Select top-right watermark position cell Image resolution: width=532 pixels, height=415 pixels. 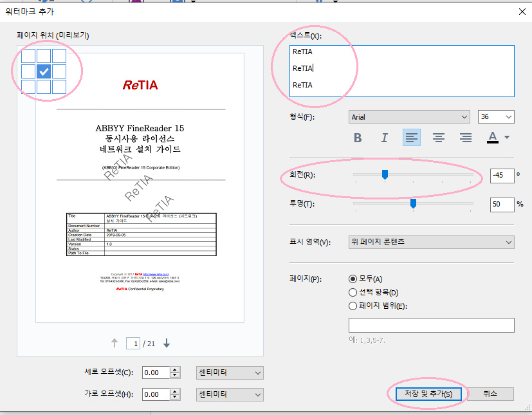point(59,56)
